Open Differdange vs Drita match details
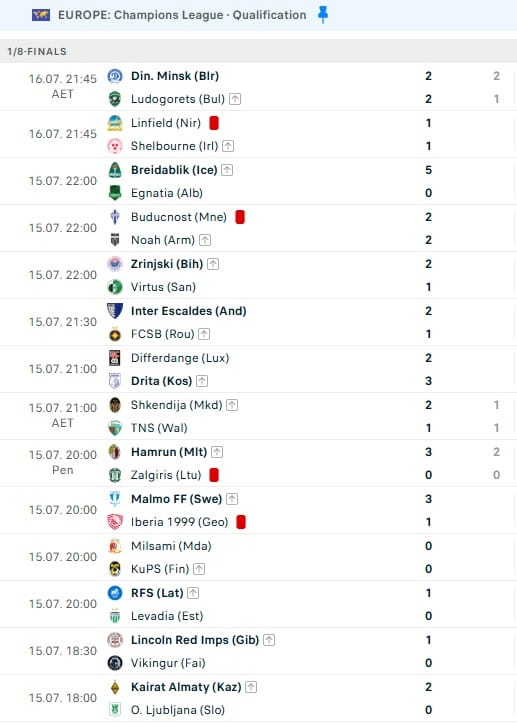This screenshot has width=517, height=723. pyautogui.click(x=258, y=369)
